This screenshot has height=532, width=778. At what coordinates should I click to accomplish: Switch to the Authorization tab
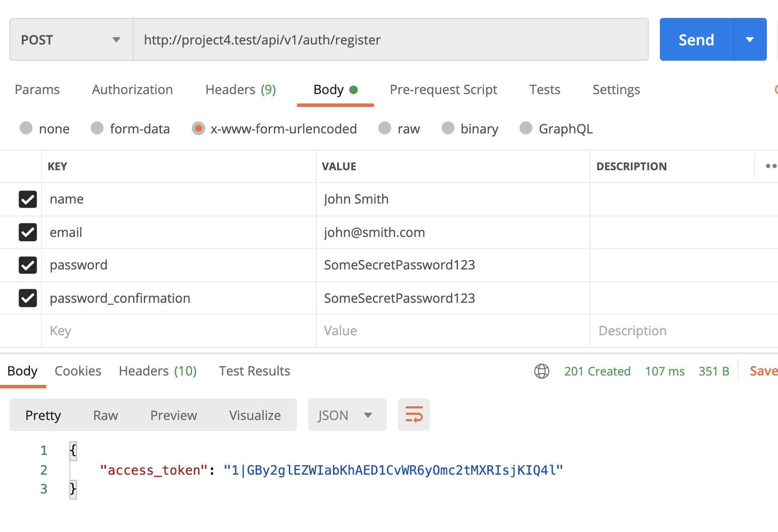click(x=132, y=90)
